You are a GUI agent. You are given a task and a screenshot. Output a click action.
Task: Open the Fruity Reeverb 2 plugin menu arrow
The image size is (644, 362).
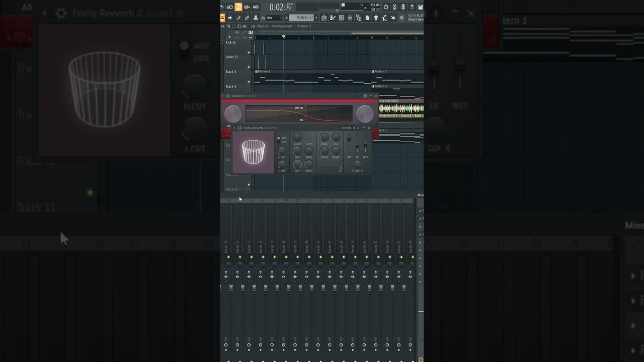tap(234, 128)
